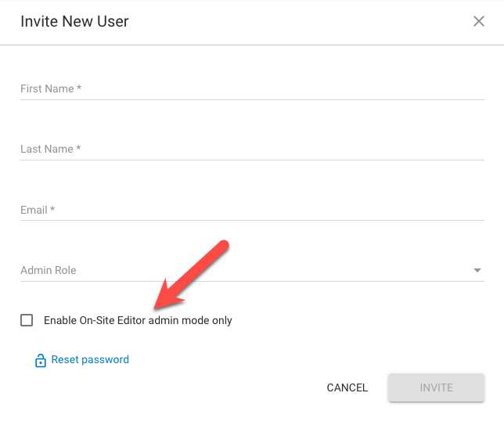Expand the Admin Role dropdown arrow

pyautogui.click(x=477, y=271)
